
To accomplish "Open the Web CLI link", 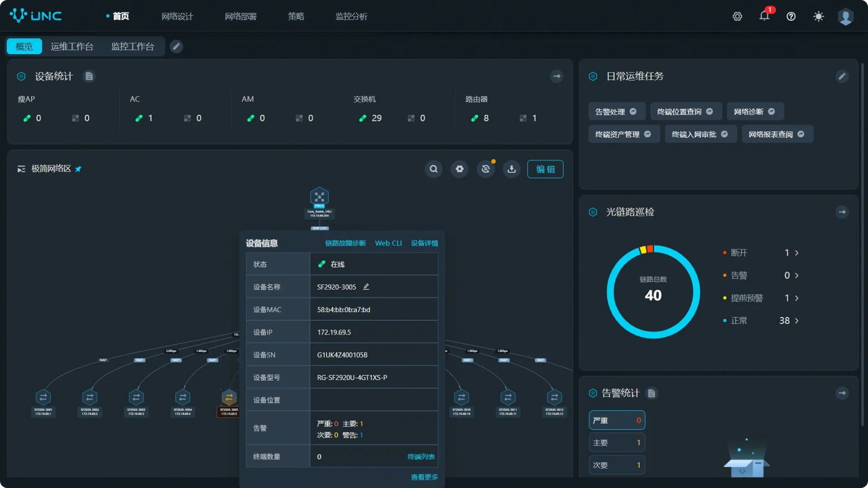I will 388,243.
